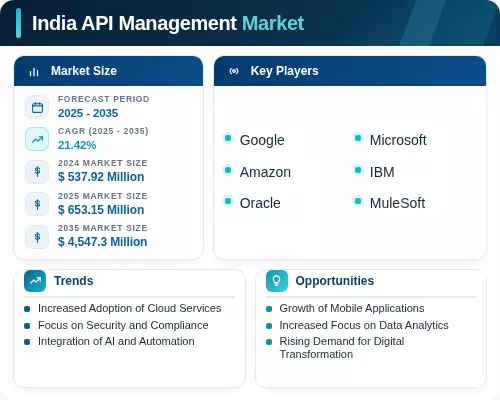Select Google in the key players list

coord(262,140)
